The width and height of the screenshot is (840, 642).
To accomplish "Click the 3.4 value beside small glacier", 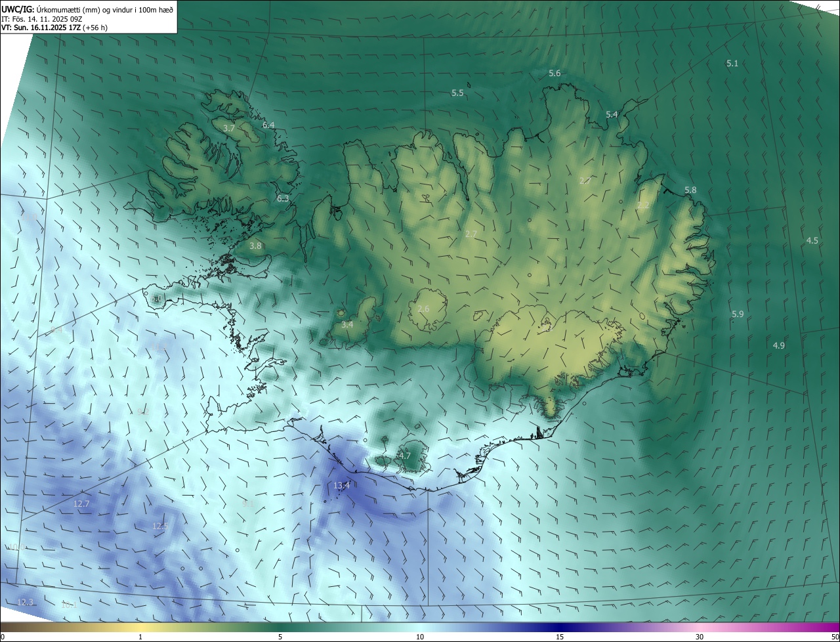I will click(347, 324).
